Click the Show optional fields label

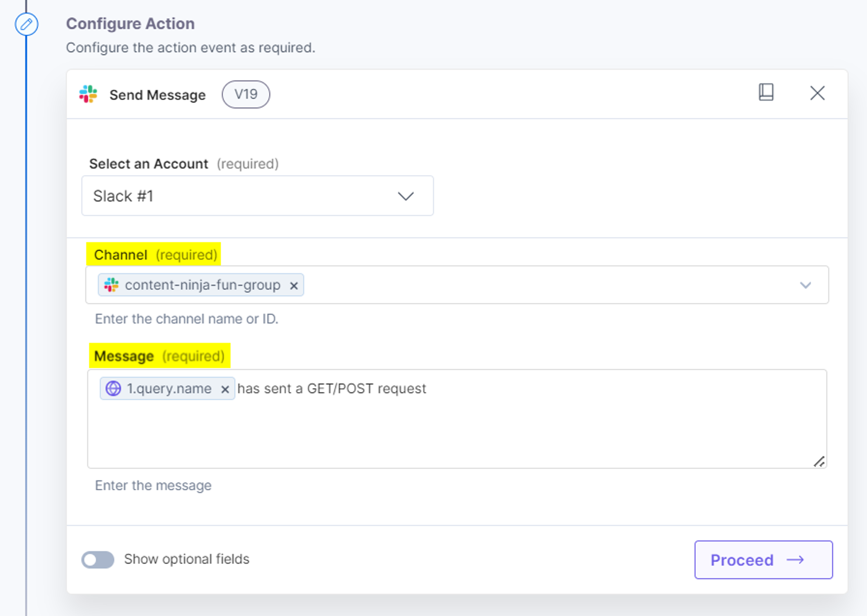(186, 559)
